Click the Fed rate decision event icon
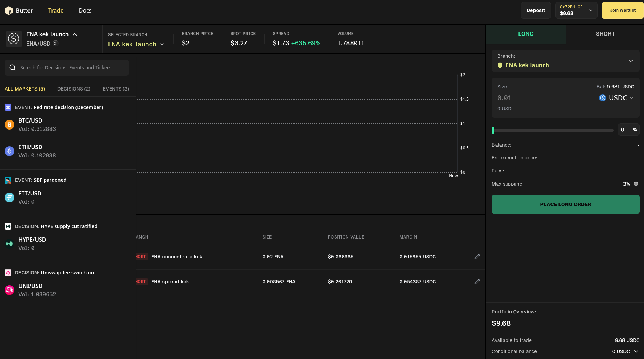The height and width of the screenshot is (359, 644). [8, 107]
